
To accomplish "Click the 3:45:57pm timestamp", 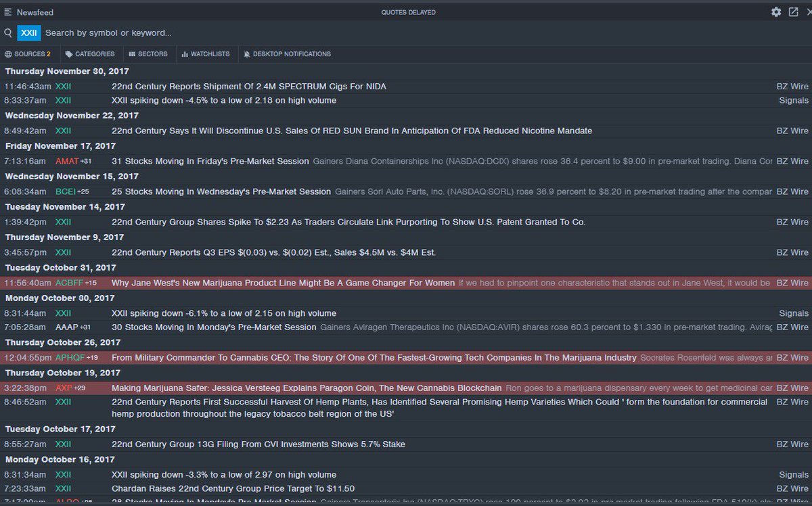I will click(25, 252).
